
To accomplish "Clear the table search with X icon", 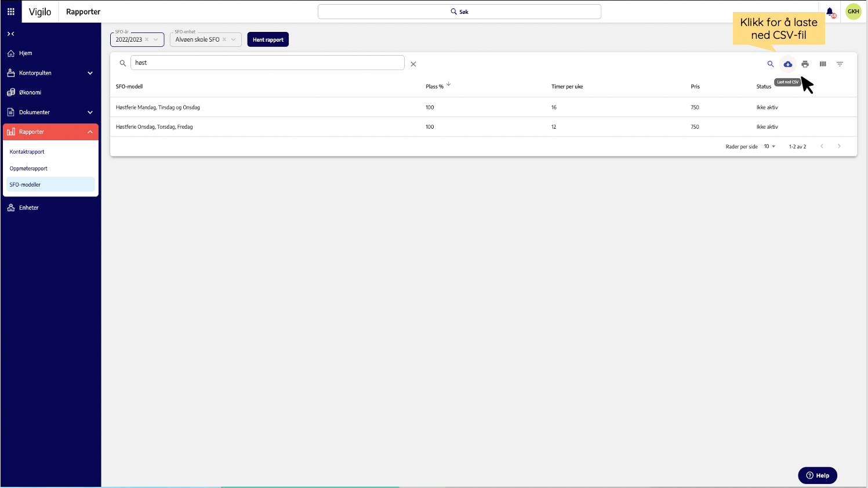I will (413, 64).
